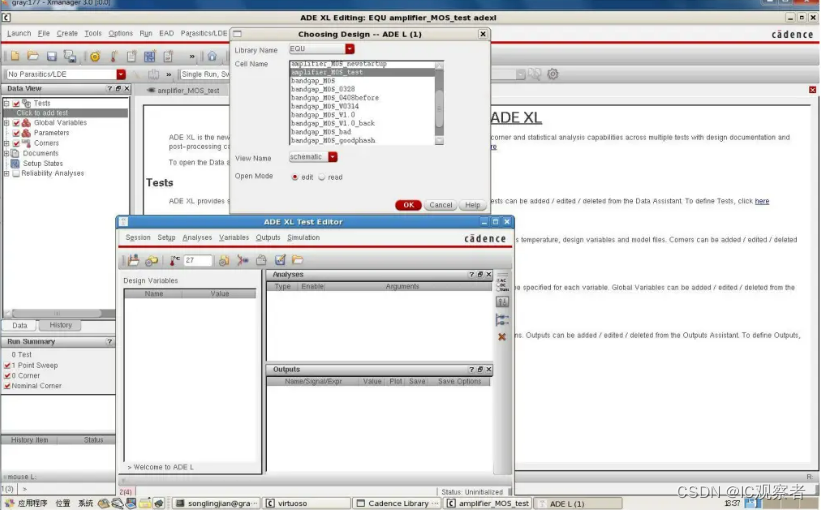Expand the Reliability Analyses tree node
Image resolution: width=821 pixels, height=510 pixels.
pos(6,173)
